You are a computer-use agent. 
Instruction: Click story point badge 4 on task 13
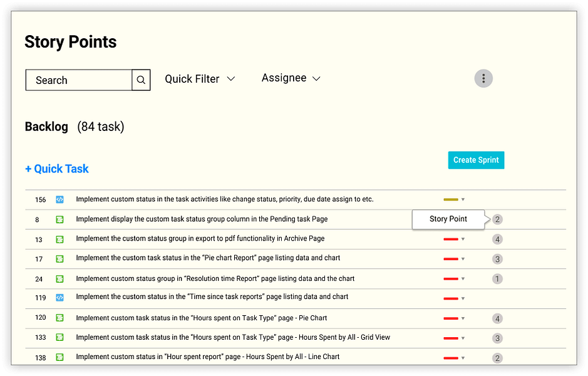tap(497, 239)
